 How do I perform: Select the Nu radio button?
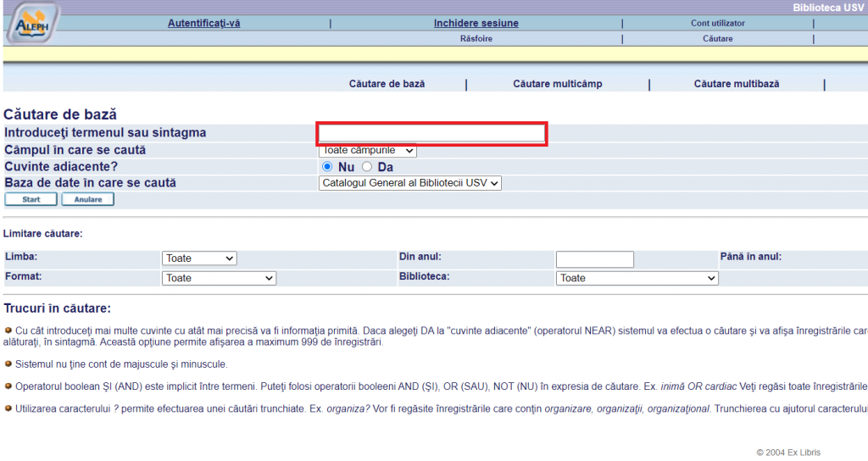point(327,167)
